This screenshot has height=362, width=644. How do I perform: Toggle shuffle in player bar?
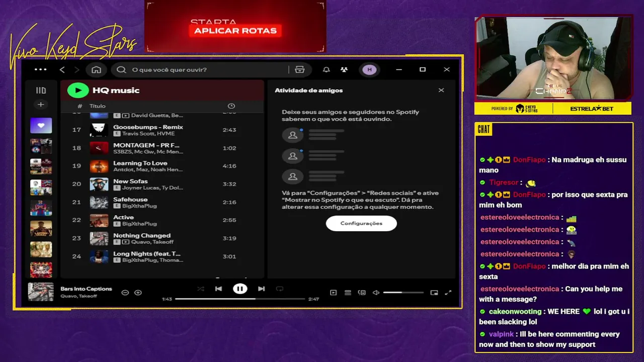pyautogui.click(x=201, y=289)
